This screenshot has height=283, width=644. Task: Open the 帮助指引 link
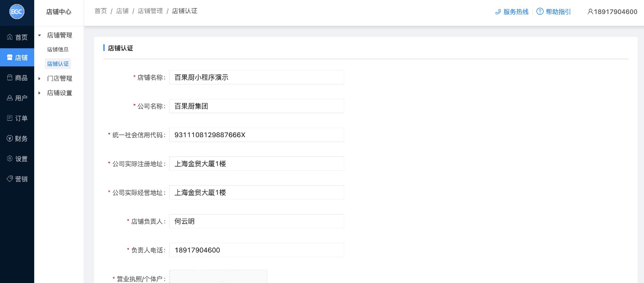[x=558, y=12]
